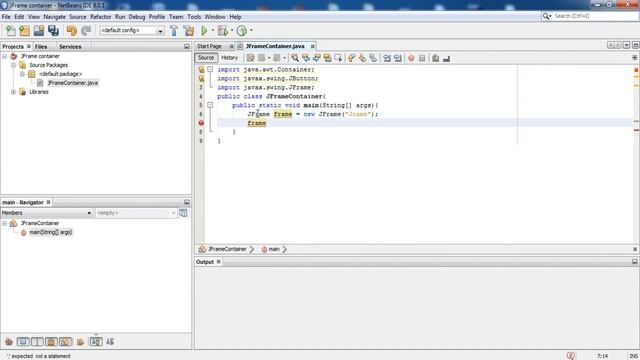
Task: Open the Navigate menu
Action: click(55, 17)
